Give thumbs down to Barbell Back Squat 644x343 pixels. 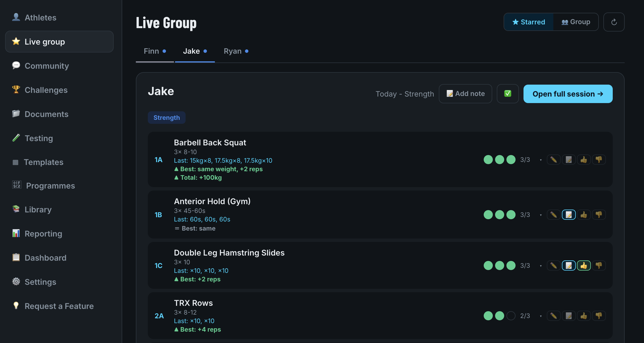(x=599, y=160)
